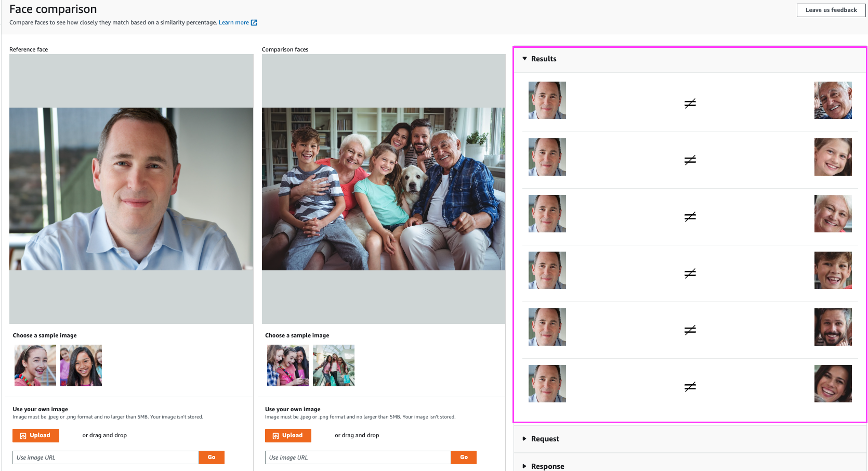Viewport: 868px width, 471px height.
Task: Collapse the Results section
Action: 524,59
